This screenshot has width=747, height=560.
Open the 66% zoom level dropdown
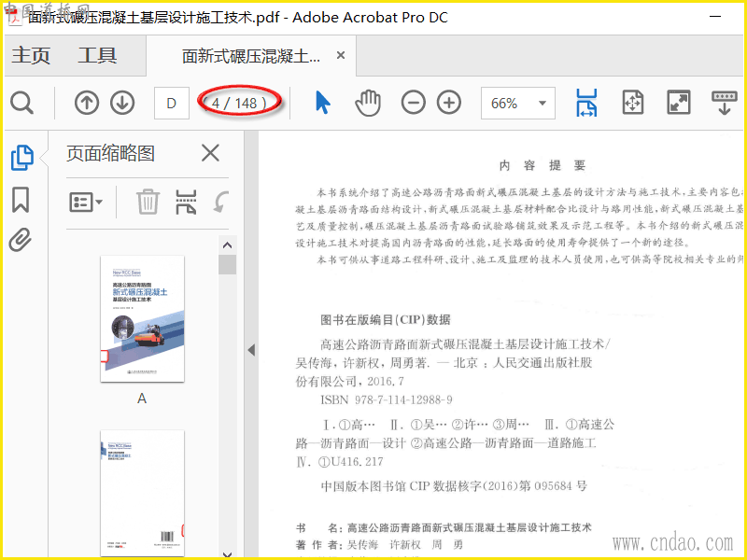(518, 103)
